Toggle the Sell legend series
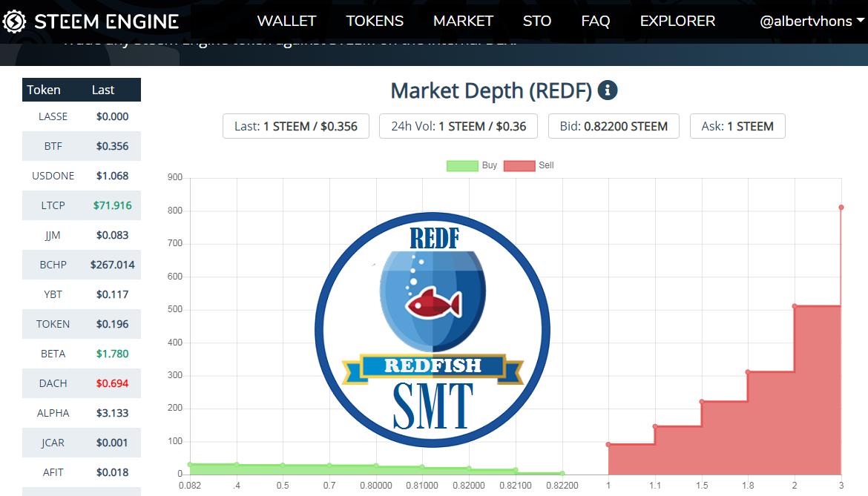Viewport: 868px width, 496px height. coord(529,165)
